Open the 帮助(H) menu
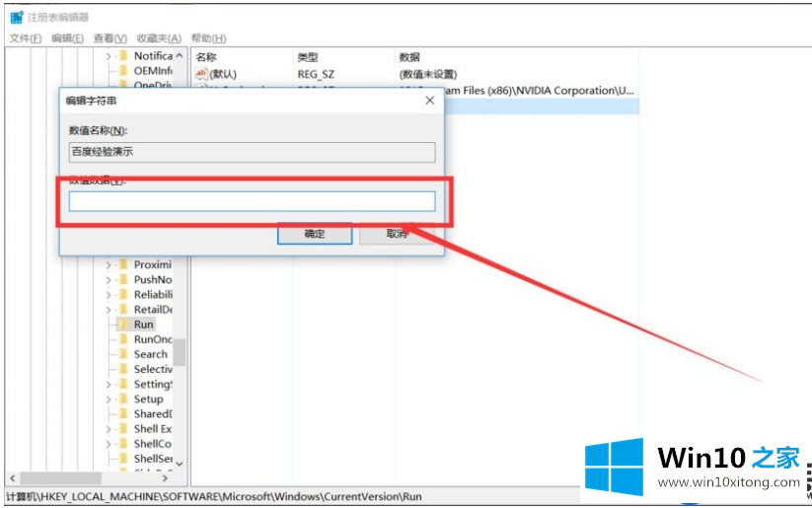 coord(209,38)
